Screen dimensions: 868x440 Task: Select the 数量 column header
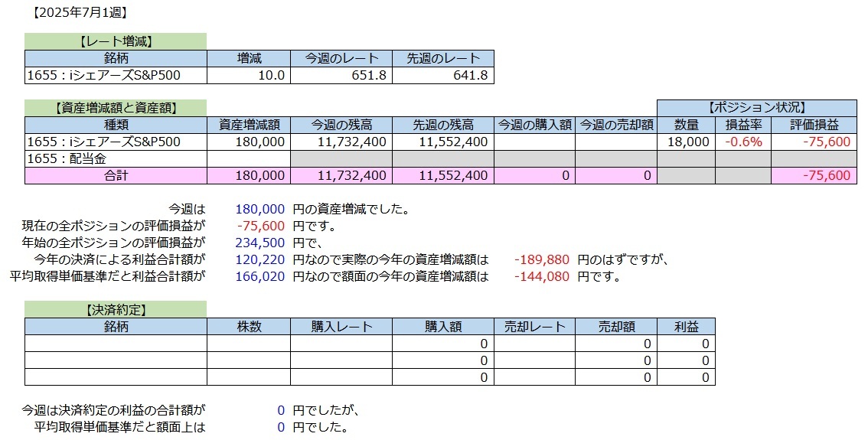coord(686,125)
